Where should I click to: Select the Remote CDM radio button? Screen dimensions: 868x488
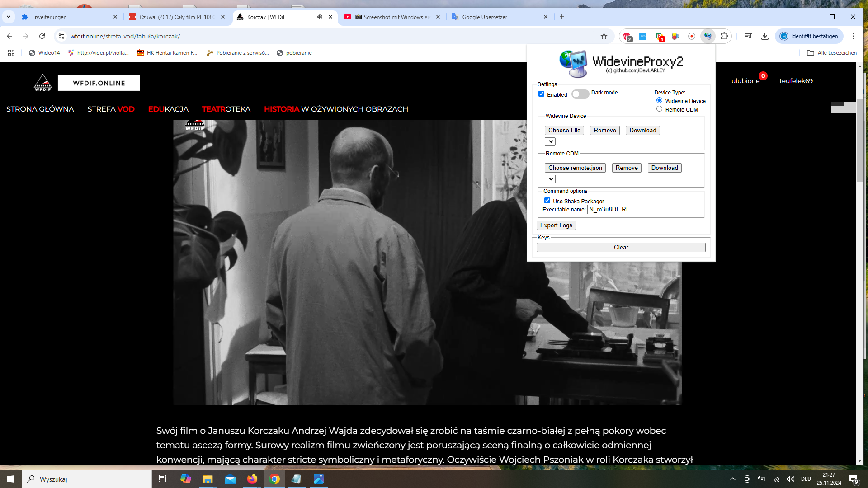pos(659,109)
